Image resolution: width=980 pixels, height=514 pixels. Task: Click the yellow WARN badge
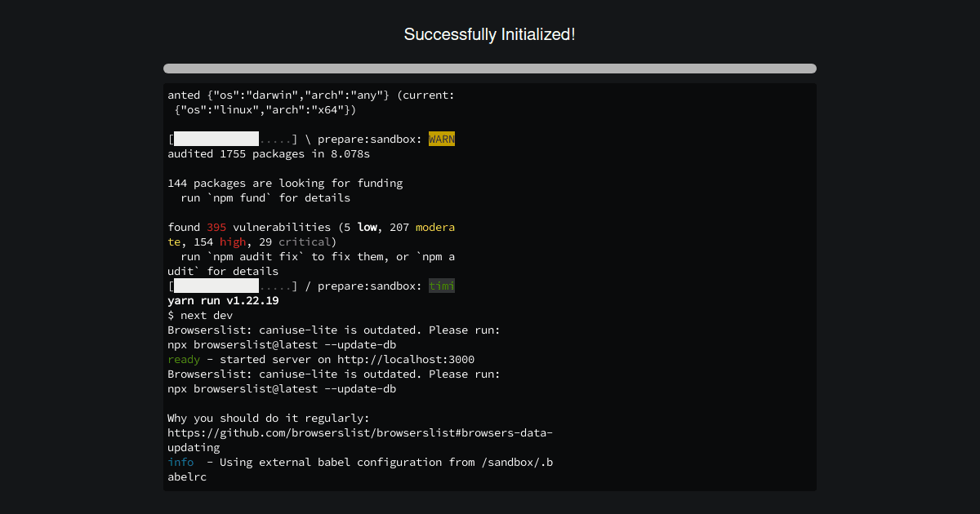(441, 140)
